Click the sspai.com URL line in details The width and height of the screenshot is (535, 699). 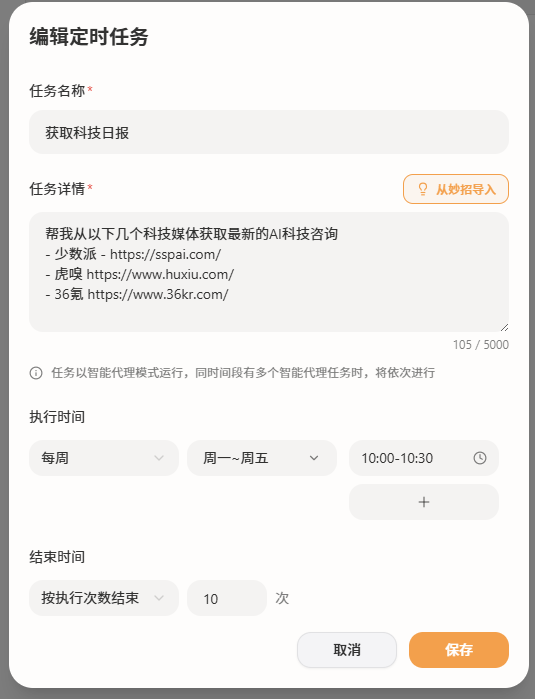pyautogui.click(x=133, y=254)
